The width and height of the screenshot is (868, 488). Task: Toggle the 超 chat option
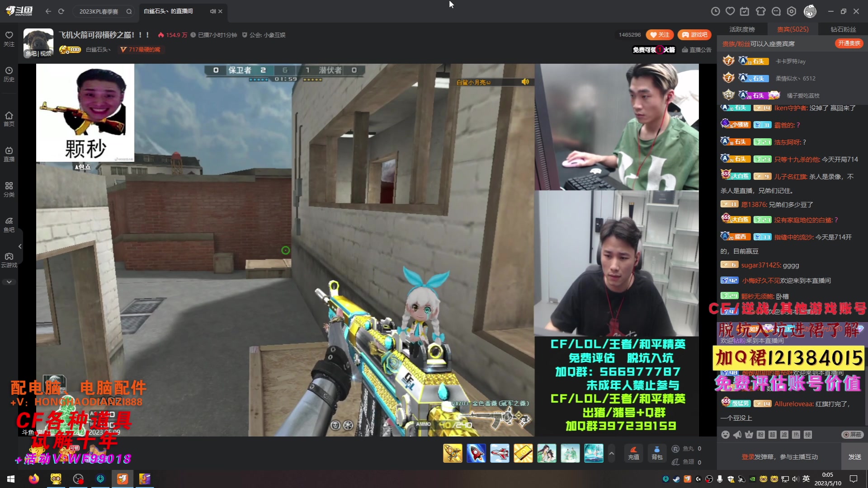pyautogui.click(x=773, y=435)
